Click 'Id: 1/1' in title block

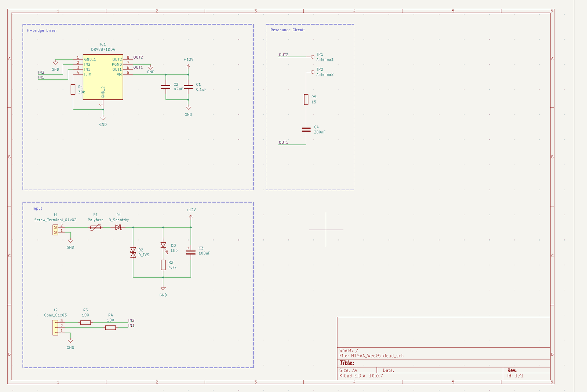point(515,376)
